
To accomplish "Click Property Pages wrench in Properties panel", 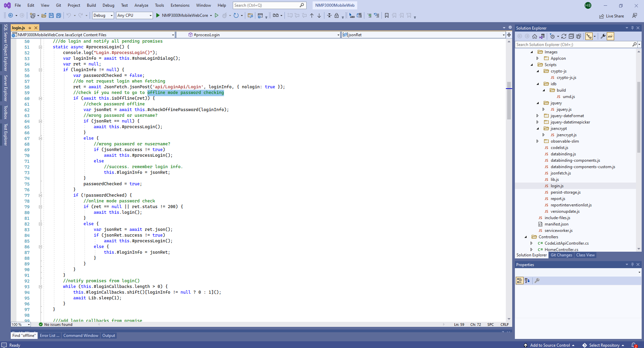I will [537, 281].
